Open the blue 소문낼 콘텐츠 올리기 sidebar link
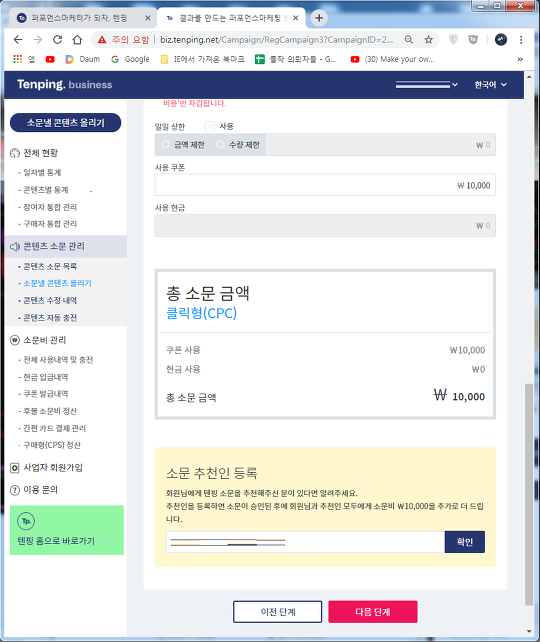The image size is (540, 642). coord(57,283)
